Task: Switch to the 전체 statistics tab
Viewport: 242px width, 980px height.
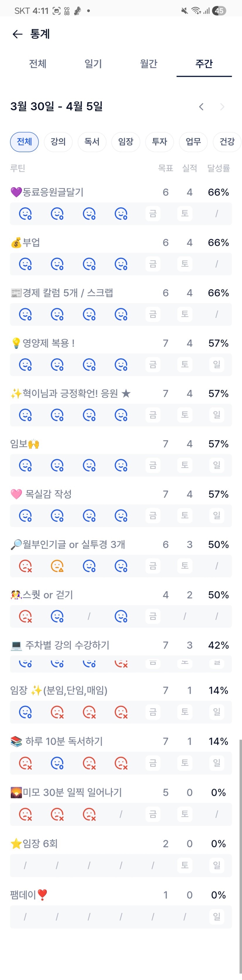Action: 38,64
